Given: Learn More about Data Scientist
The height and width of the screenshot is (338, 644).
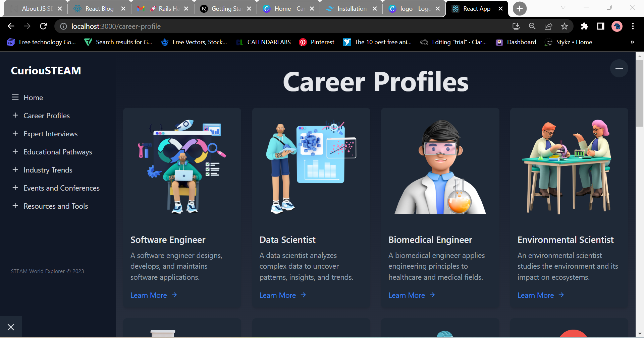Looking at the screenshot, I should pos(283,295).
